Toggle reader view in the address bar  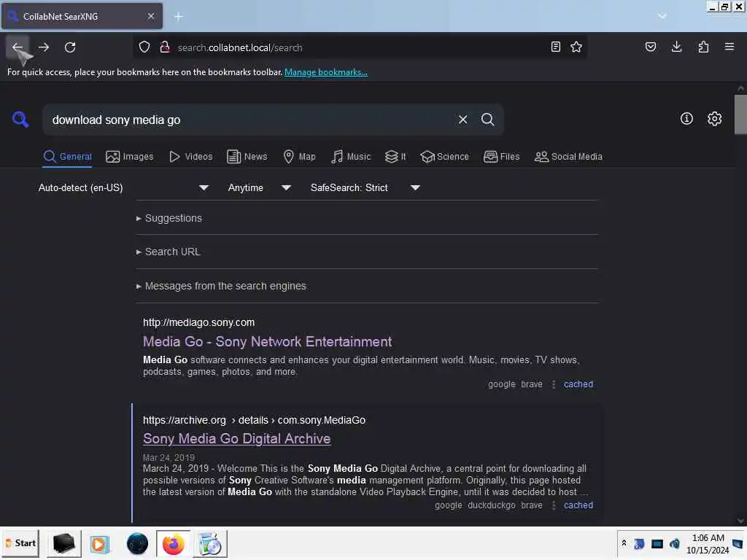click(555, 47)
